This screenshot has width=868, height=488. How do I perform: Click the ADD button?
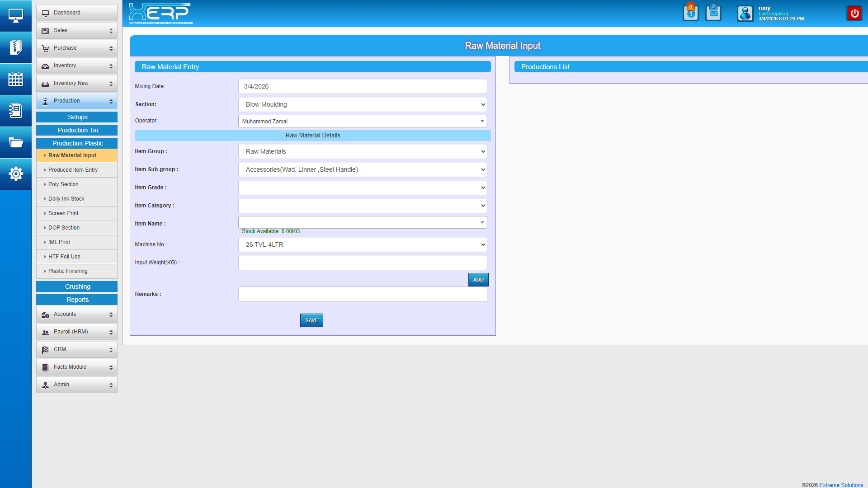(478, 280)
